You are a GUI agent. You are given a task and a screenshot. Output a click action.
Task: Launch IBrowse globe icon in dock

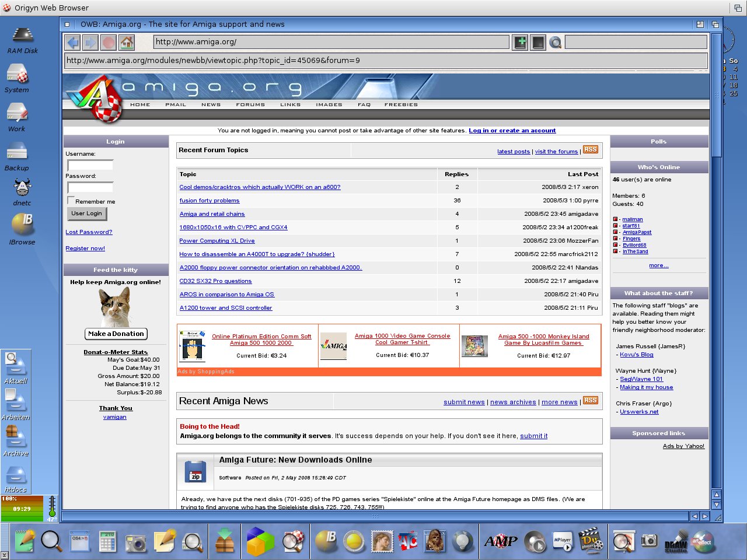[326, 541]
